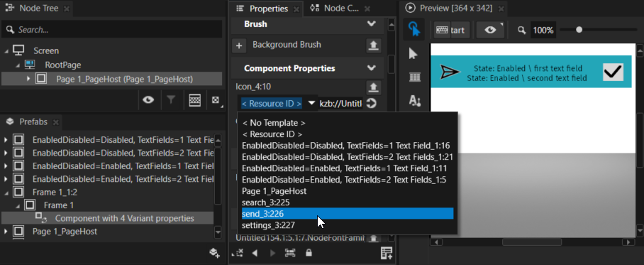Image resolution: width=644 pixels, height=265 pixels.
Task: Select the RootPage node
Action: [x=63, y=65]
